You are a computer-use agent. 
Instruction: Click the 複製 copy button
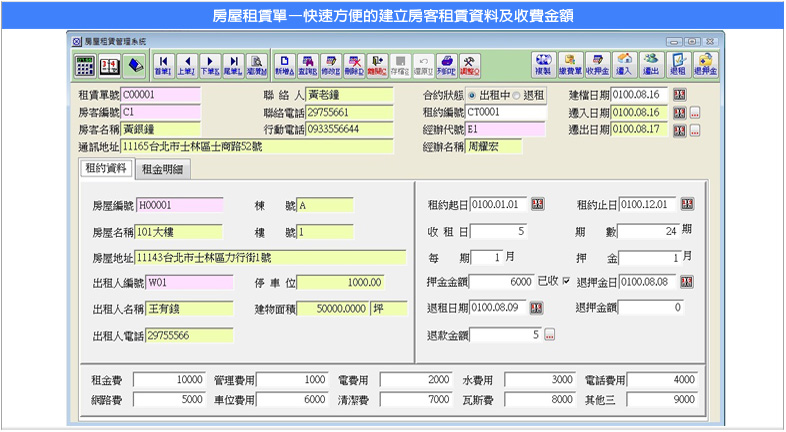[543, 65]
